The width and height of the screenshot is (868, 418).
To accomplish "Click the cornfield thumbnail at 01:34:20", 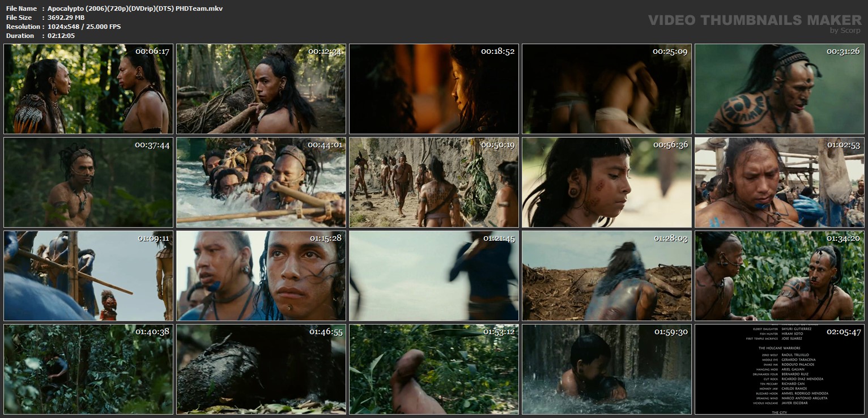I will [780, 276].
